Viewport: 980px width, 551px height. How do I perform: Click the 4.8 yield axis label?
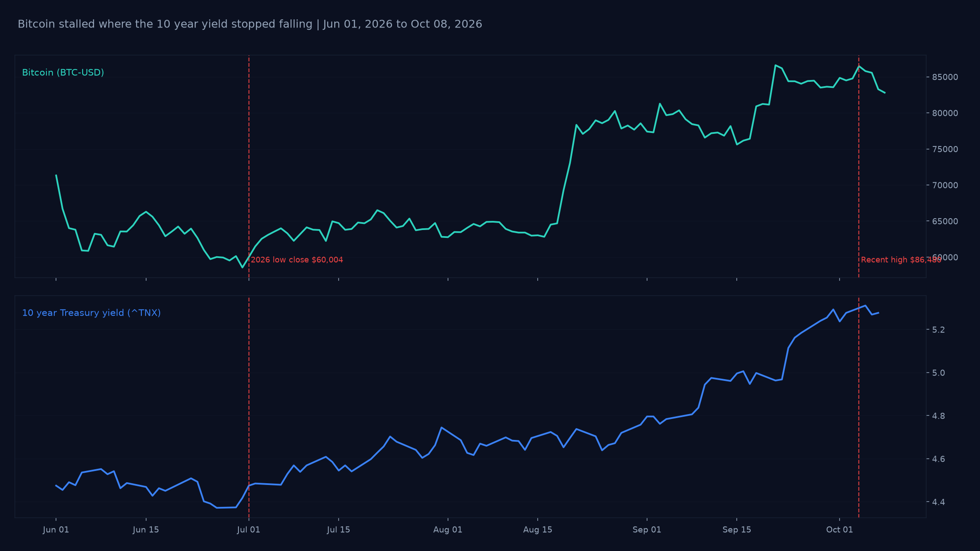pos(938,416)
